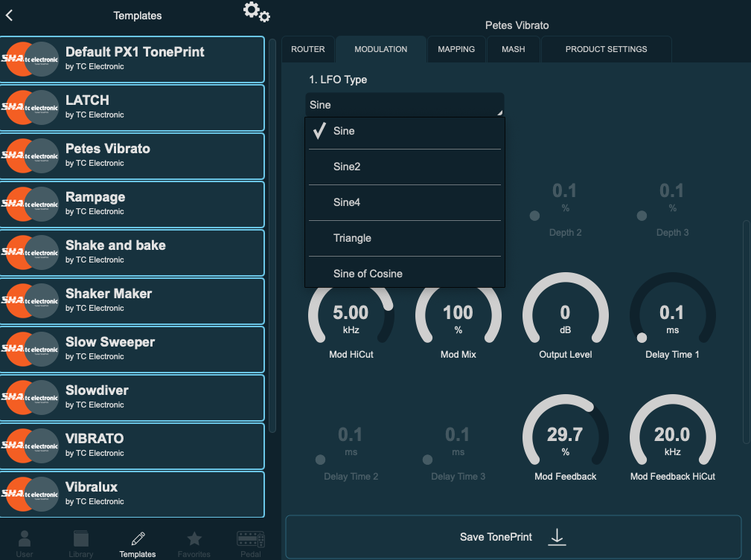This screenshot has width=751, height=560.
Task: Click the parameters panel scrollbar
Action: (x=747, y=332)
